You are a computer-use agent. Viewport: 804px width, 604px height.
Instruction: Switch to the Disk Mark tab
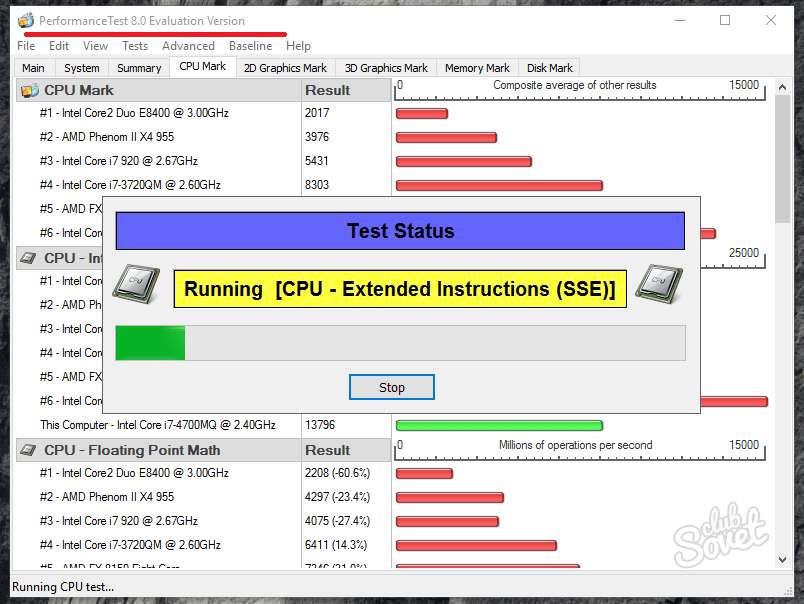(550, 68)
